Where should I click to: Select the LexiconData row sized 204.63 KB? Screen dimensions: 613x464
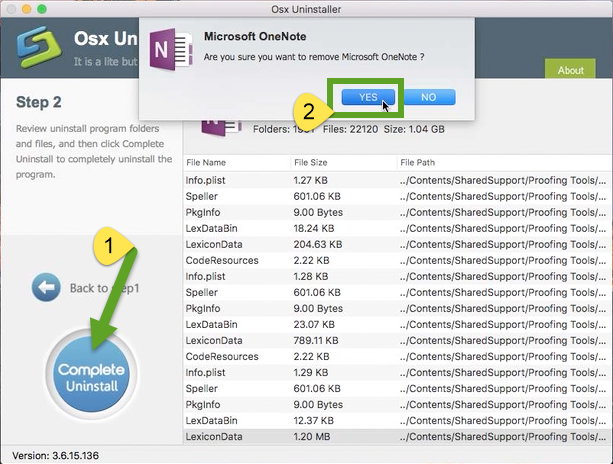click(397, 244)
